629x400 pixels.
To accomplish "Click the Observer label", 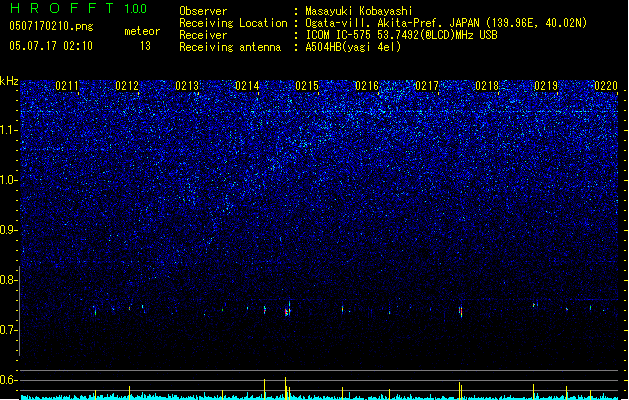I will point(203,11).
